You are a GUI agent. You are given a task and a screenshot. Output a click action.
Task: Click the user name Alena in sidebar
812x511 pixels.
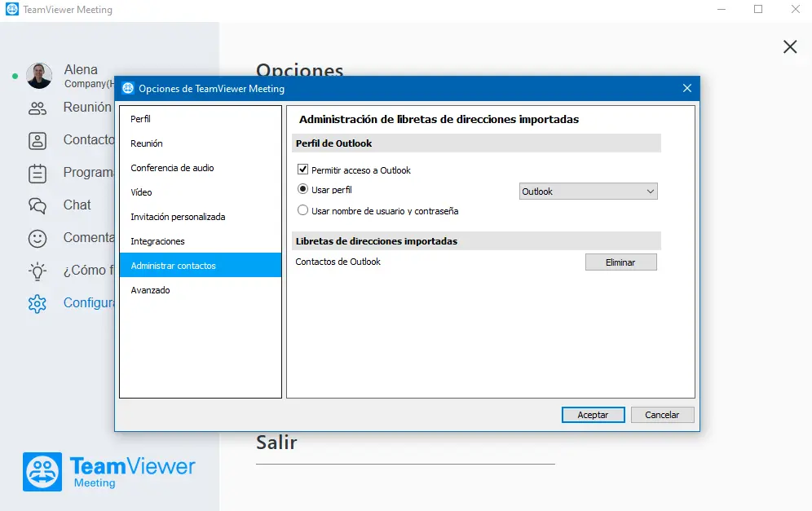tap(81, 69)
